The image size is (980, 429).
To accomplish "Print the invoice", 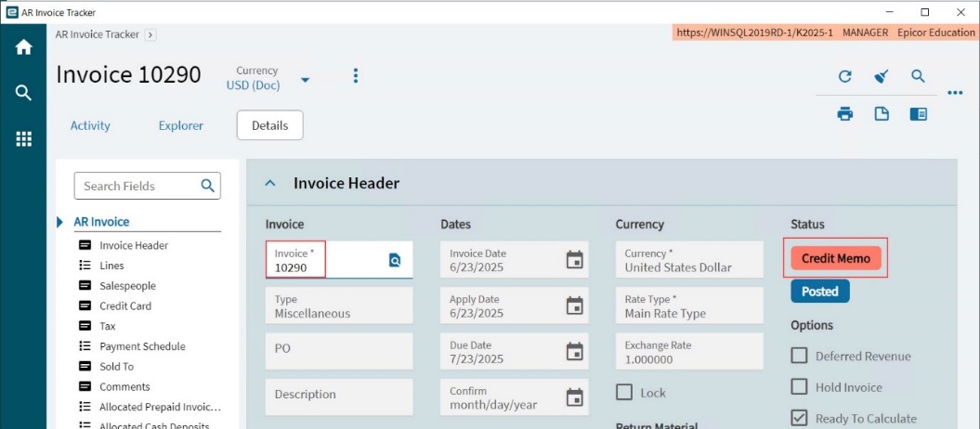I will pyautogui.click(x=845, y=113).
